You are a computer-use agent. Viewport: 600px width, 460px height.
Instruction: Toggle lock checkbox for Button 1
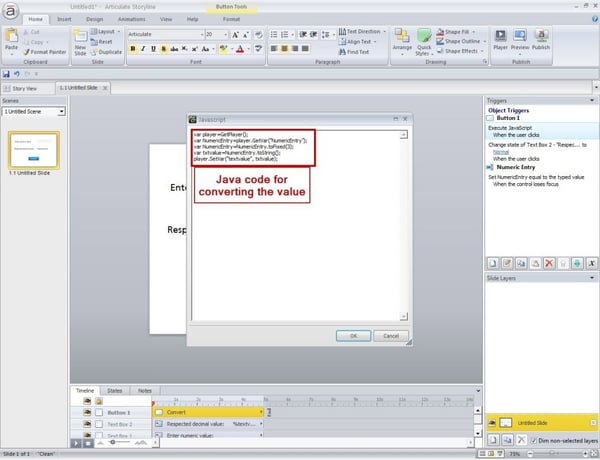coord(99,413)
